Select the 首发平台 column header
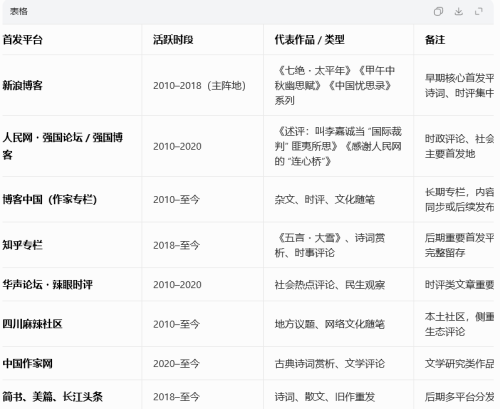 [x=23, y=40]
